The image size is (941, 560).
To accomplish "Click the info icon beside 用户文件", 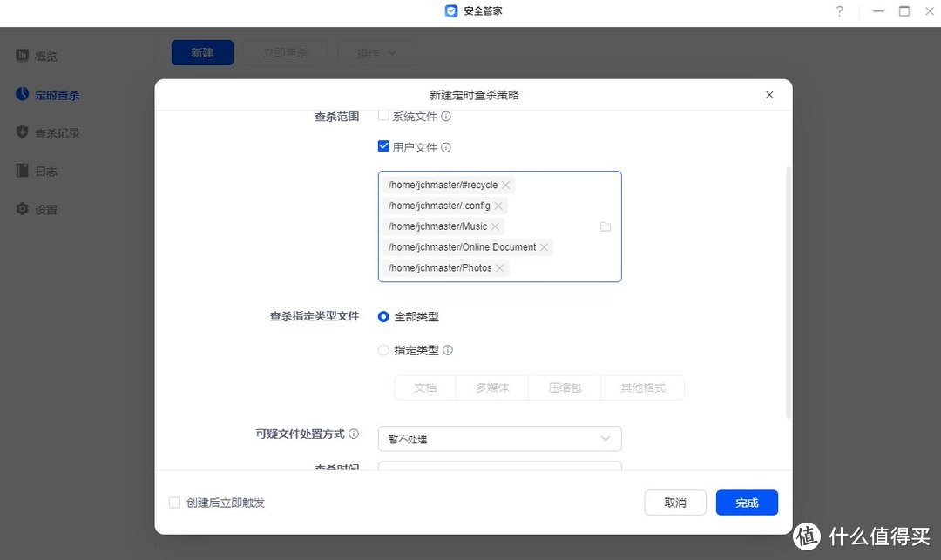I will tap(446, 147).
